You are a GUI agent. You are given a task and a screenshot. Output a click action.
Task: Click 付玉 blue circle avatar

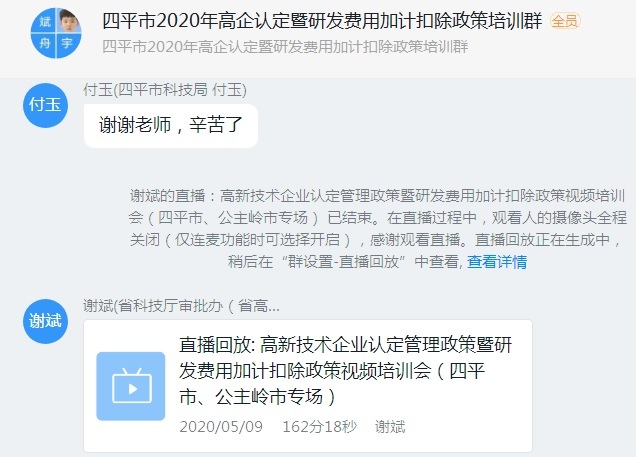45,106
